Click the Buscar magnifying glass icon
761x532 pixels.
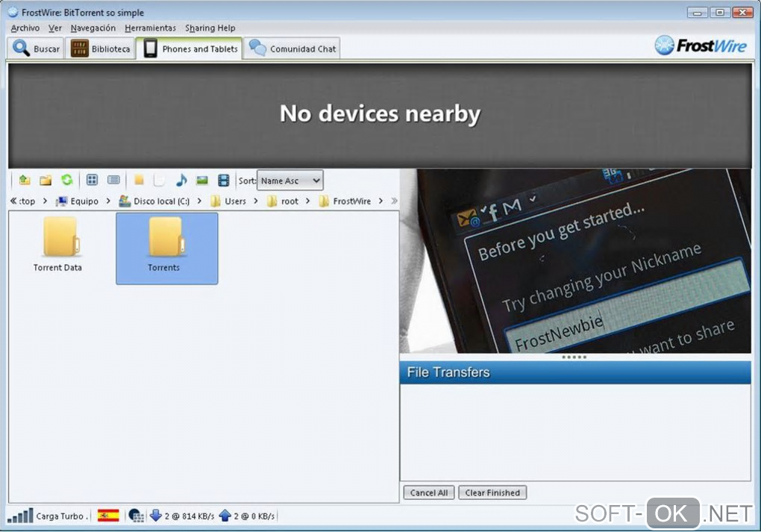(x=21, y=48)
